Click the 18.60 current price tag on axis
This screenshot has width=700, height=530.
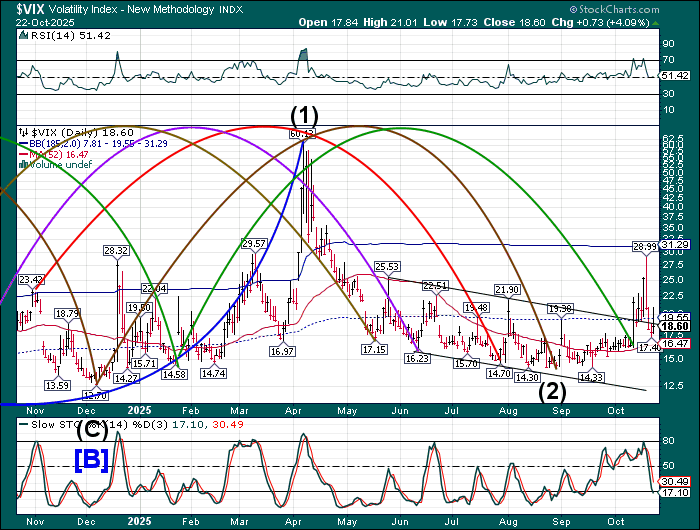(x=676, y=326)
